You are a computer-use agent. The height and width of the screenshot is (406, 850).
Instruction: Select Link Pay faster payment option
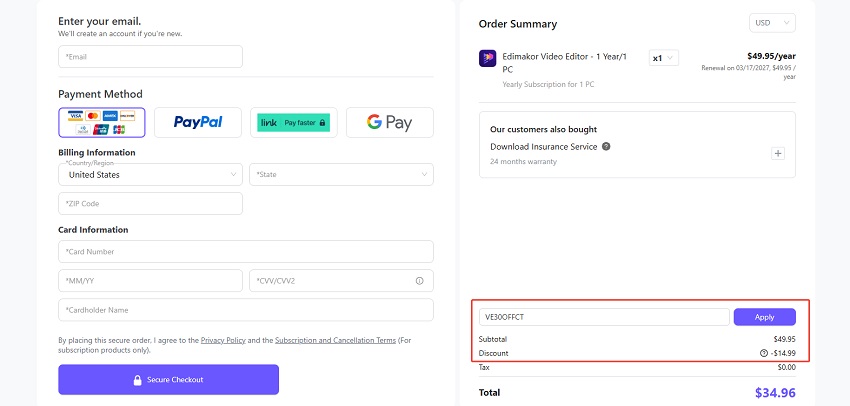coord(293,123)
